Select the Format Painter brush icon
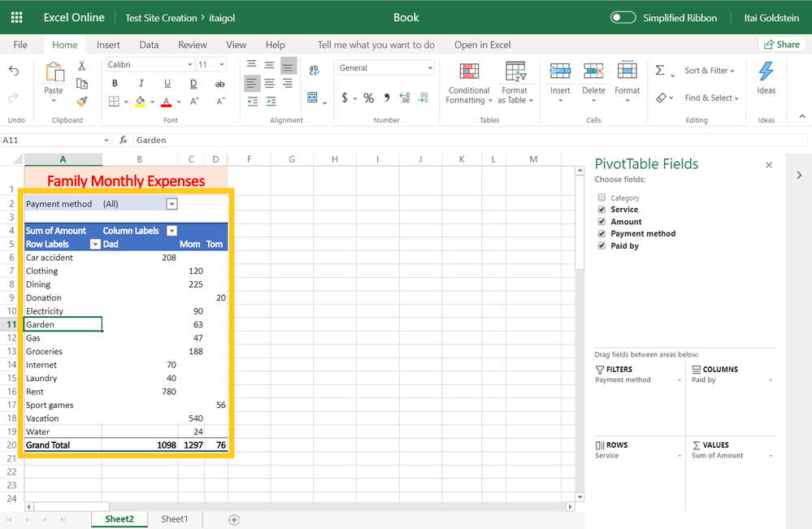The height and width of the screenshot is (529, 812). click(x=82, y=101)
